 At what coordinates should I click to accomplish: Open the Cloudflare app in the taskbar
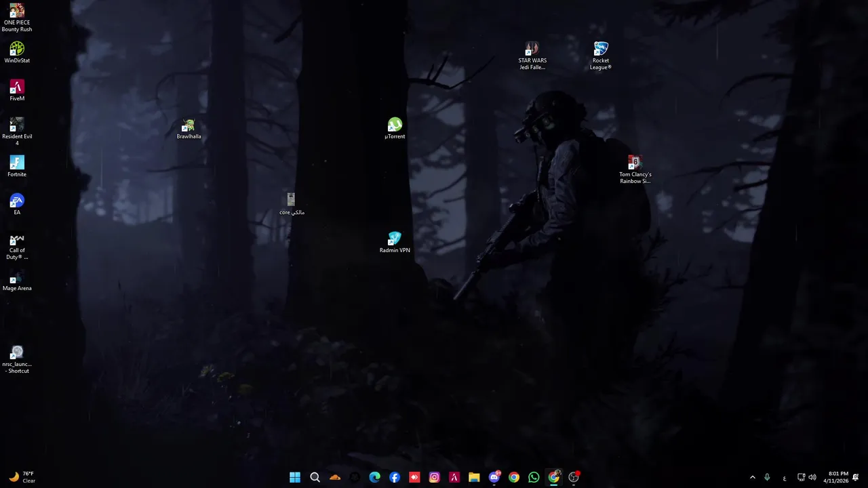(335, 477)
